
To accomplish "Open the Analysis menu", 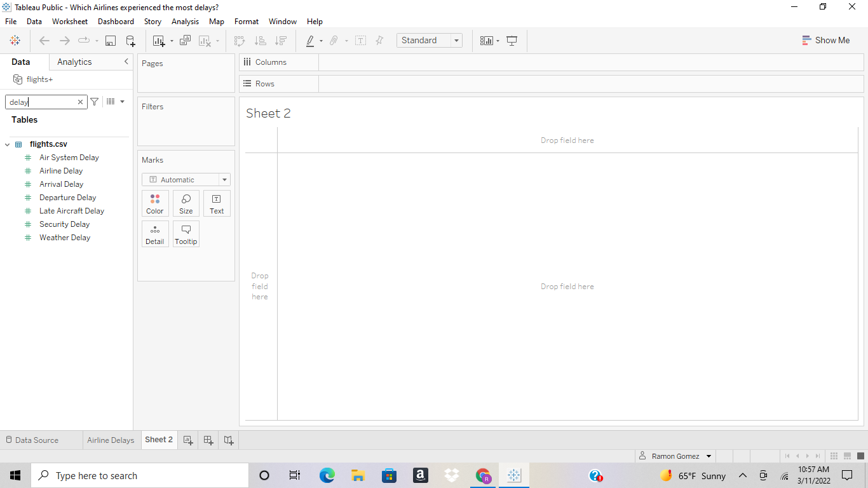I will [185, 22].
